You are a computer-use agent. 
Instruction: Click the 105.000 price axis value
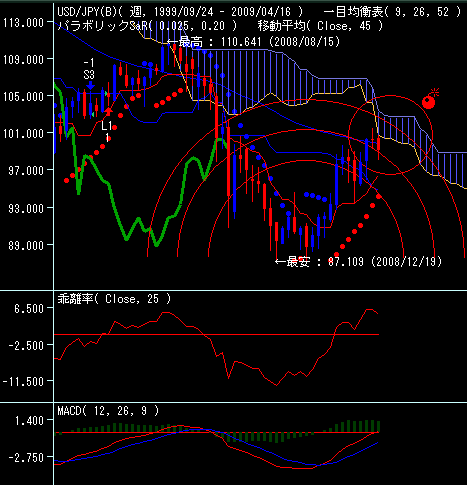pyautogui.click(x=23, y=97)
